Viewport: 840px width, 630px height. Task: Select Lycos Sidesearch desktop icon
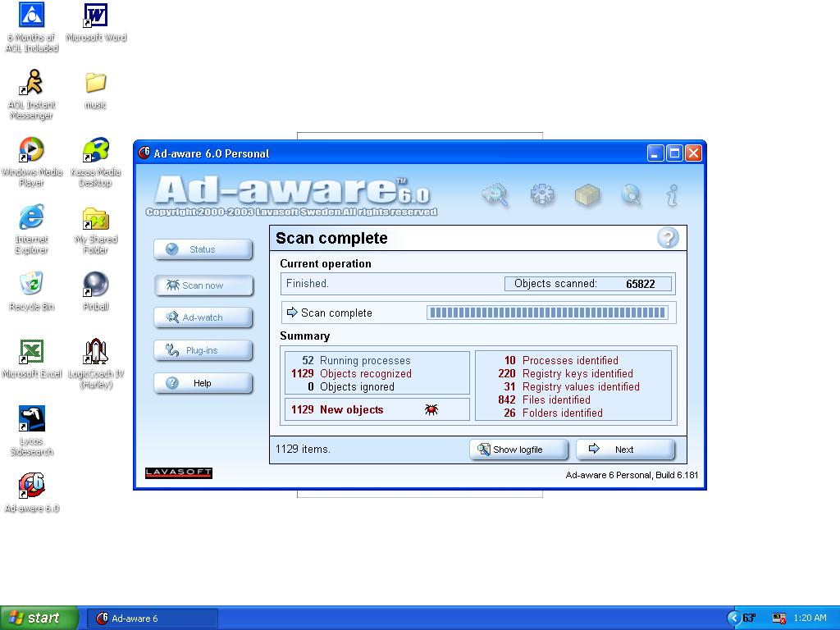32,431
